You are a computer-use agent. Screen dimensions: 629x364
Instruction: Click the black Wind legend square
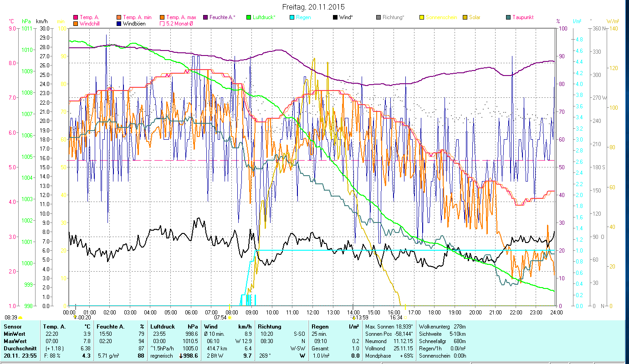[335, 17]
